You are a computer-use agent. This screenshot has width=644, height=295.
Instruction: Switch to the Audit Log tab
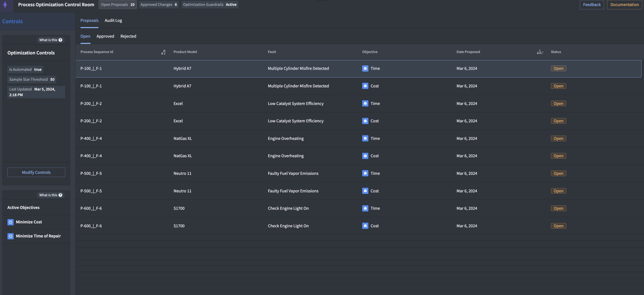(x=113, y=20)
